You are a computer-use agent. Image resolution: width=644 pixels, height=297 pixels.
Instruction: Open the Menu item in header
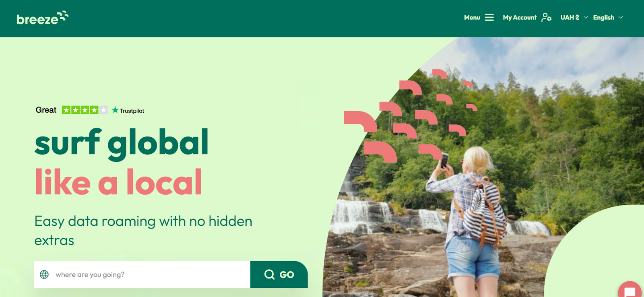[x=479, y=17]
